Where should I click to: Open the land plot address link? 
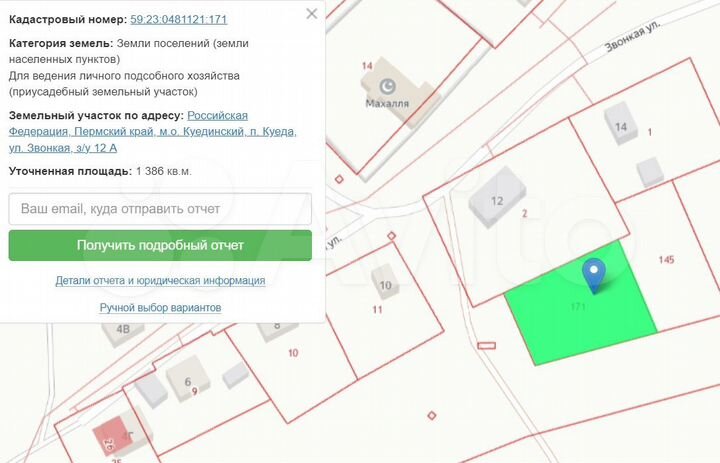(x=152, y=131)
